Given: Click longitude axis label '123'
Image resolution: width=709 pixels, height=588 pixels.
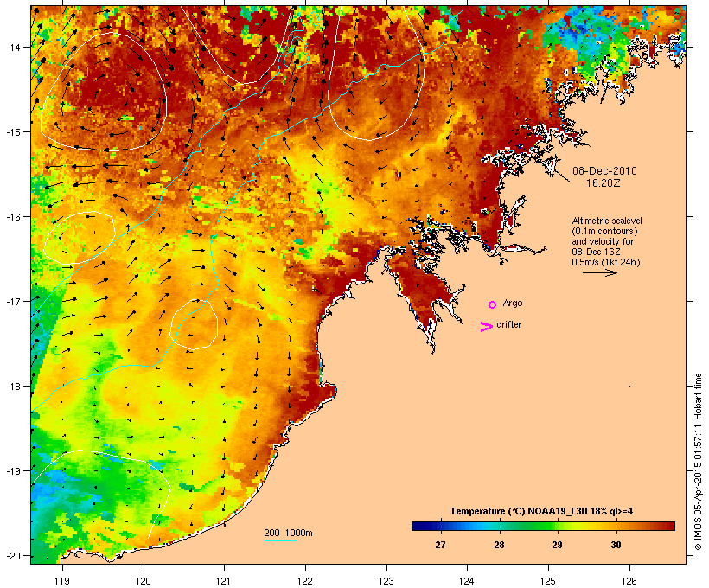Looking at the screenshot, I should 386,581.
